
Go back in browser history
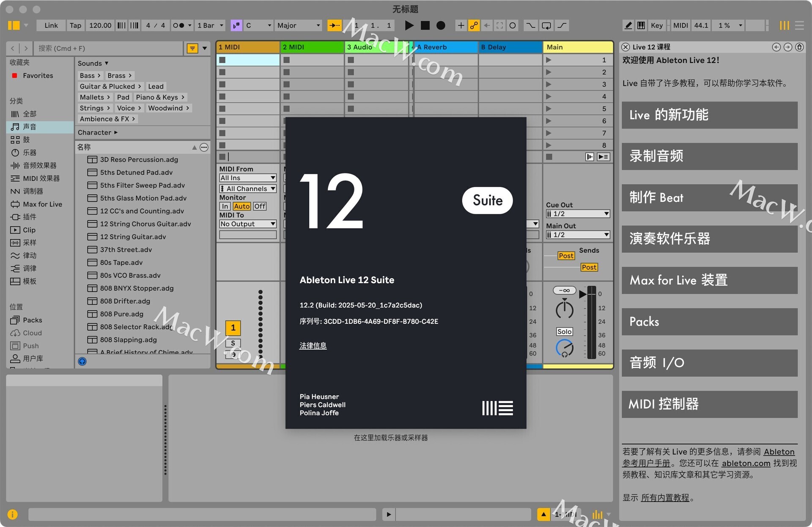13,48
